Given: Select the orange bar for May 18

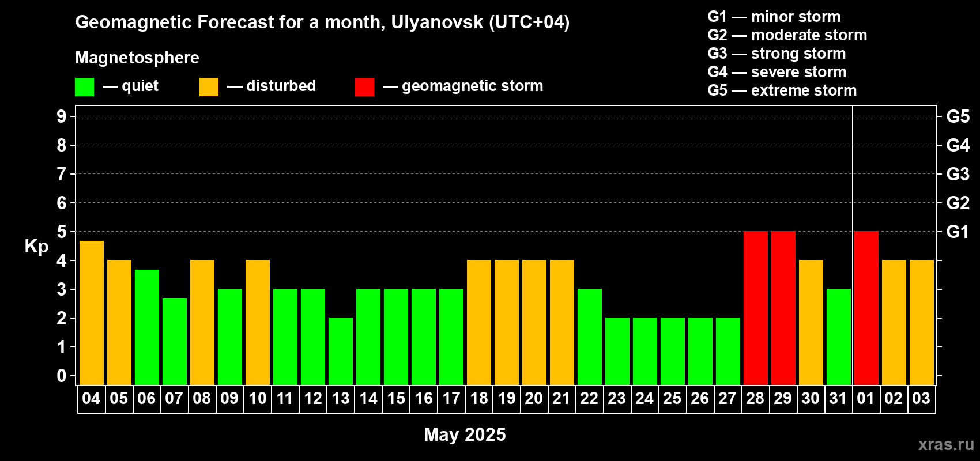Looking at the screenshot, I should (479, 323).
